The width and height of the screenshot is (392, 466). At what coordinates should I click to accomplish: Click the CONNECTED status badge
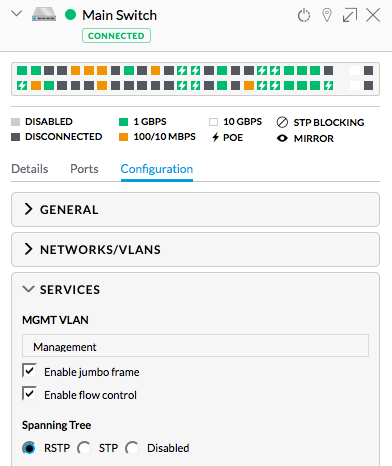click(116, 36)
